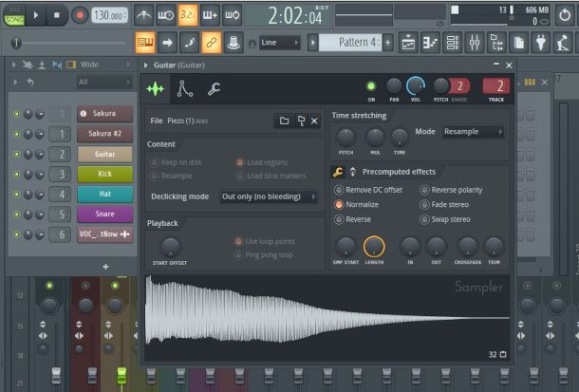The height and width of the screenshot is (392, 579).
Task: Expand the Line snap selector right arrow
Action: click(x=296, y=43)
